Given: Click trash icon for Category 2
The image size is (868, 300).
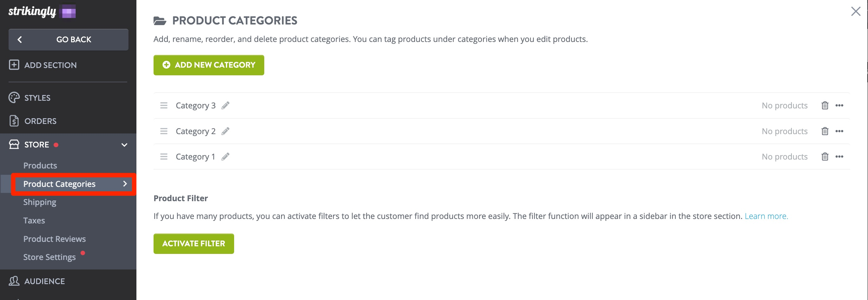Looking at the screenshot, I should tap(825, 131).
